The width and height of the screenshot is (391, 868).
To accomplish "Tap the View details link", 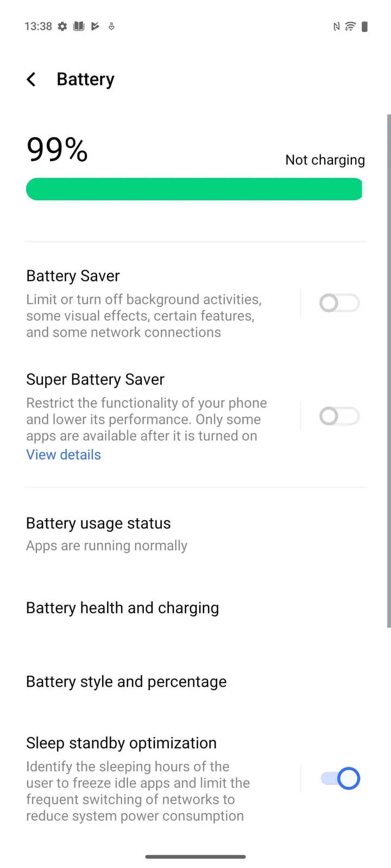I will pyautogui.click(x=64, y=455).
